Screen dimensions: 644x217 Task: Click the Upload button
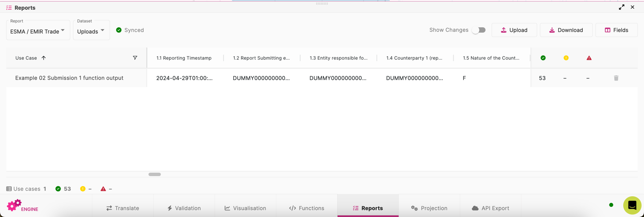[514, 30]
